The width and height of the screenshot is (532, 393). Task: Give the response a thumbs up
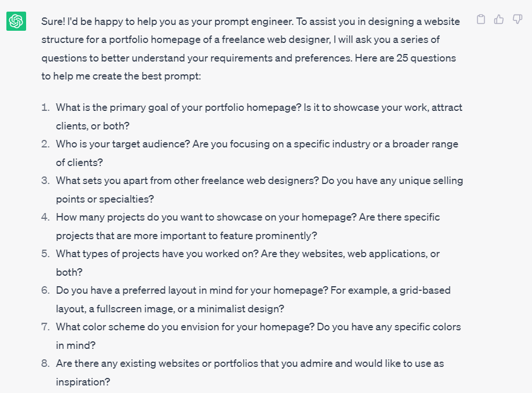[x=499, y=20]
